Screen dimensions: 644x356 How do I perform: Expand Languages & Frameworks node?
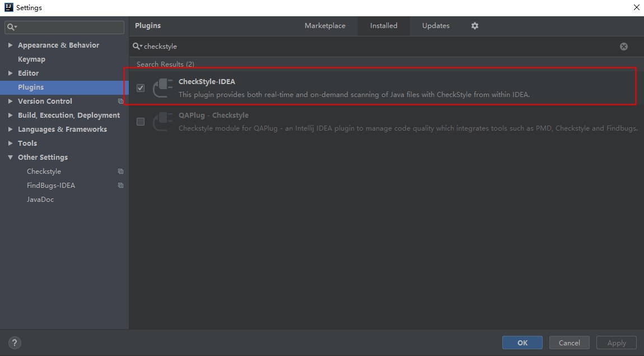pyautogui.click(x=10, y=130)
